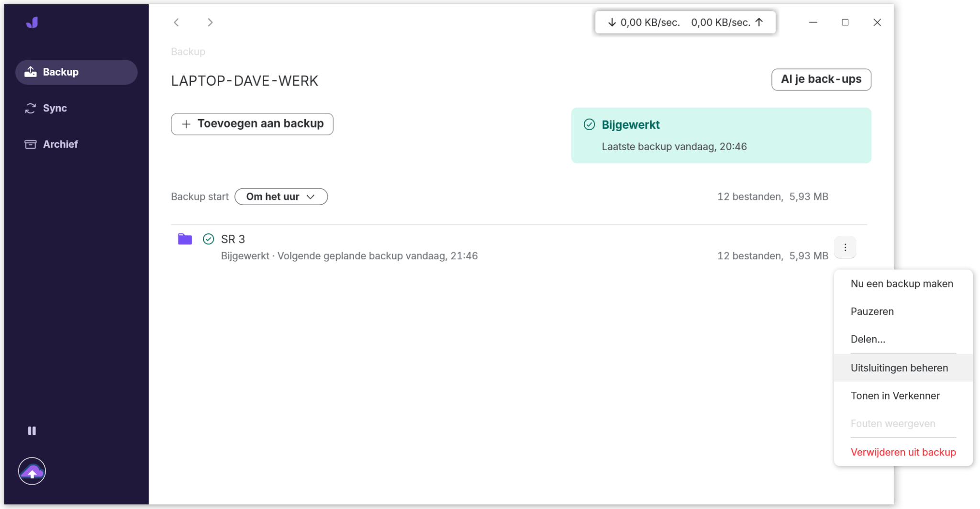
Task: Open the Om het uur schedule dropdown
Action: point(281,197)
